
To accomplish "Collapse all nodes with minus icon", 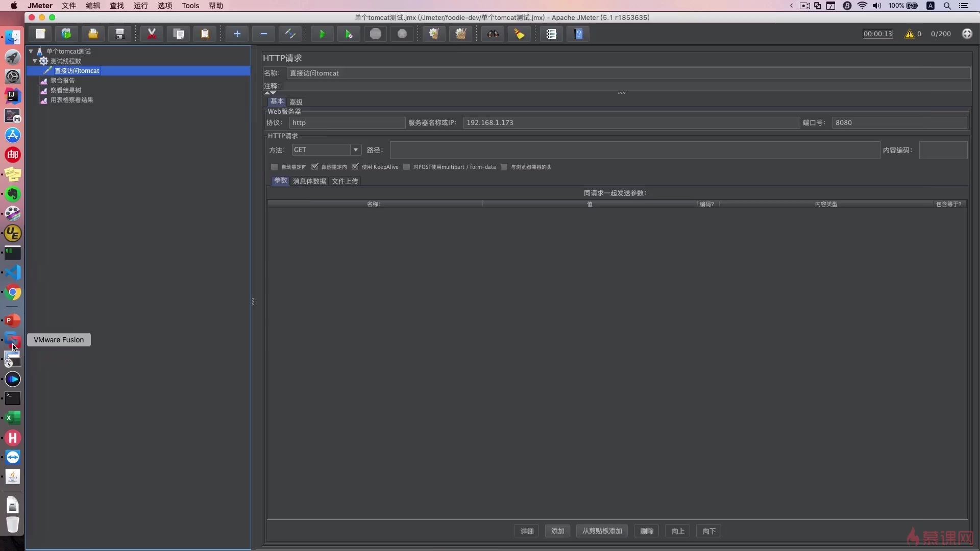I will [263, 34].
